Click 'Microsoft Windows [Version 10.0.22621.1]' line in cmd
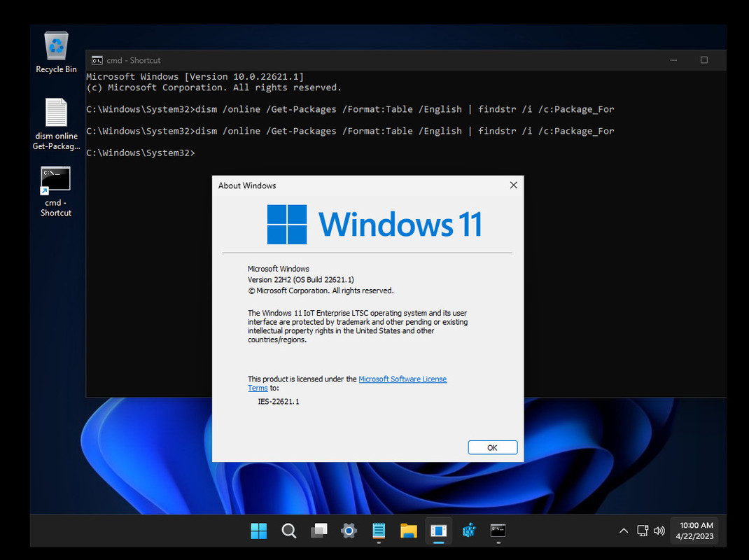The image size is (749, 560). (x=195, y=76)
